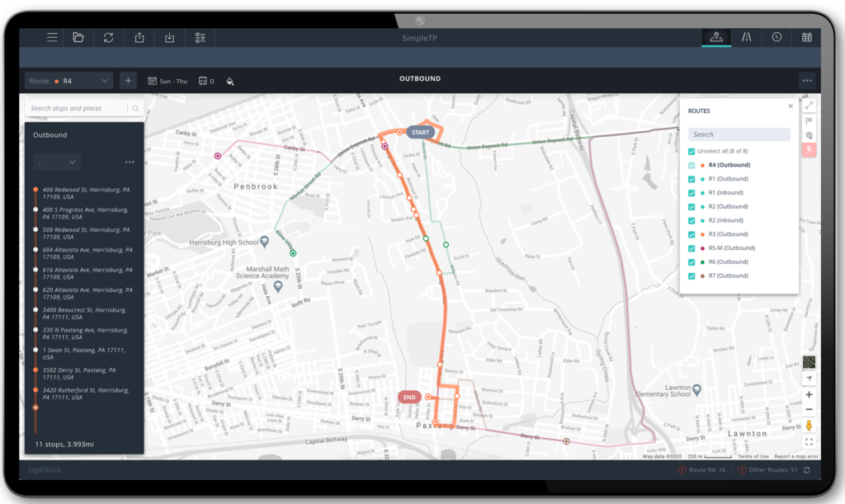
Task: Switch to the clock (timetable) tab
Action: tap(777, 37)
